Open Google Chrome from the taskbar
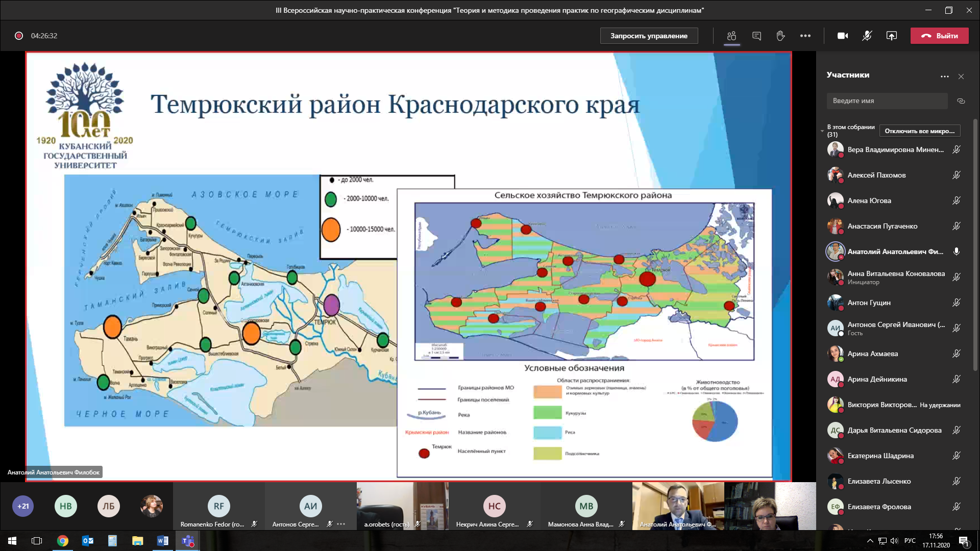The image size is (980, 551). click(x=63, y=541)
